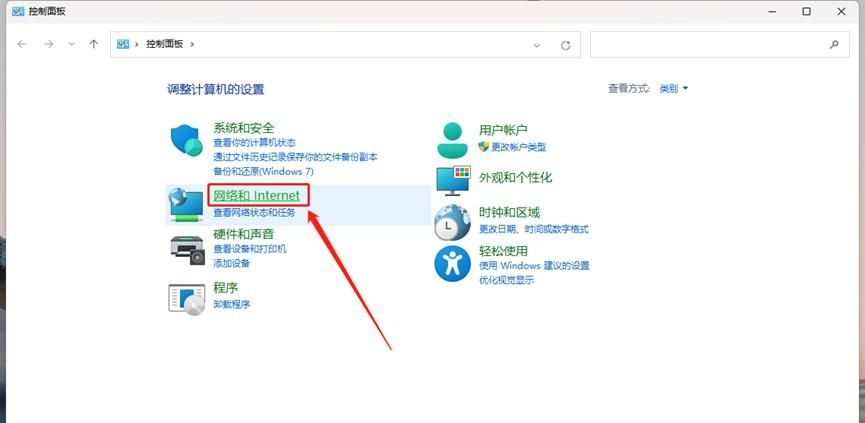Image resolution: width=865 pixels, height=423 pixels.
Task: Open the 时钟和区域 globe clock icon
Action: point(452,222)
